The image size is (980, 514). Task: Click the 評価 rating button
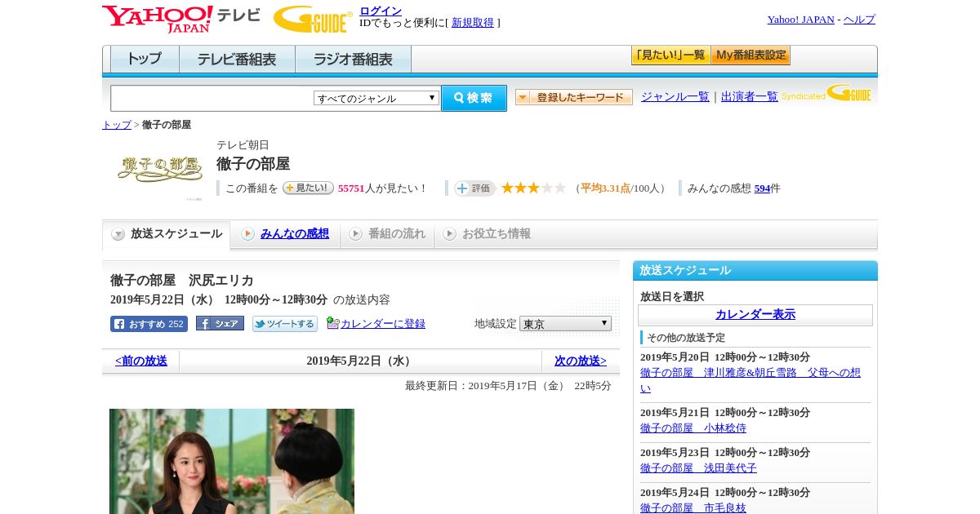tap(474, 188)
